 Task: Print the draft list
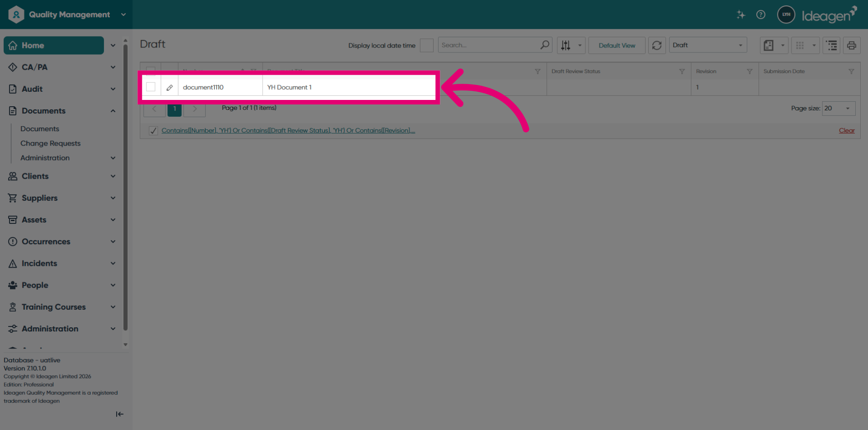point(851,45)
